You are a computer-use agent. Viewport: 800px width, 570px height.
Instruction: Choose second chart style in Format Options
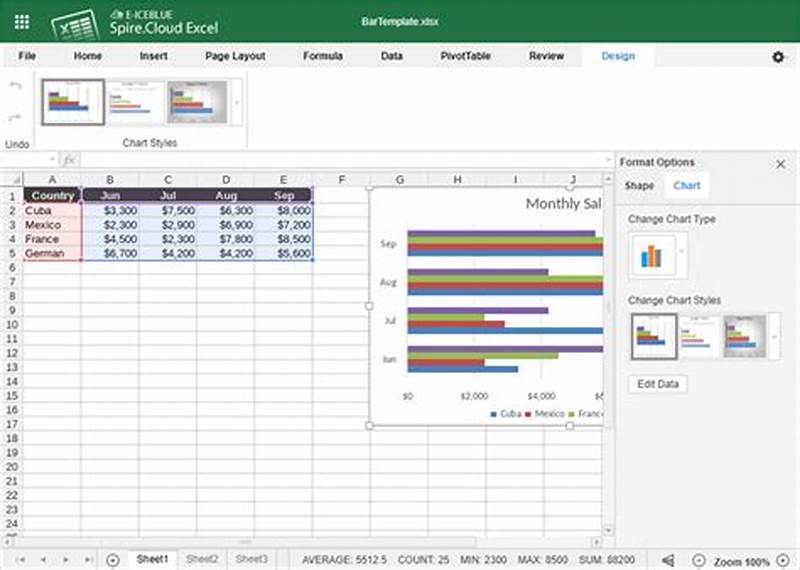click(x=699, y=337)
